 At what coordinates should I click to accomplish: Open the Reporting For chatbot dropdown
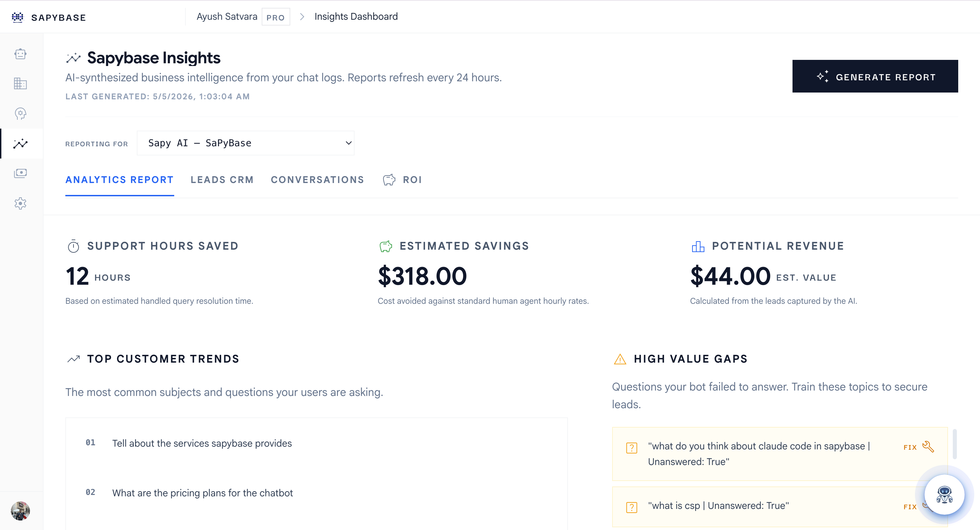click(245, 143)
